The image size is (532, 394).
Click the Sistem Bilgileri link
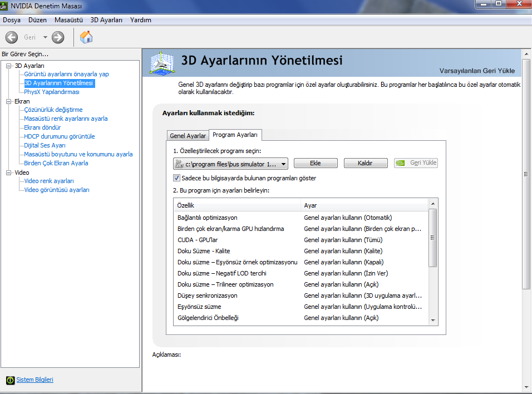(35, 380)
